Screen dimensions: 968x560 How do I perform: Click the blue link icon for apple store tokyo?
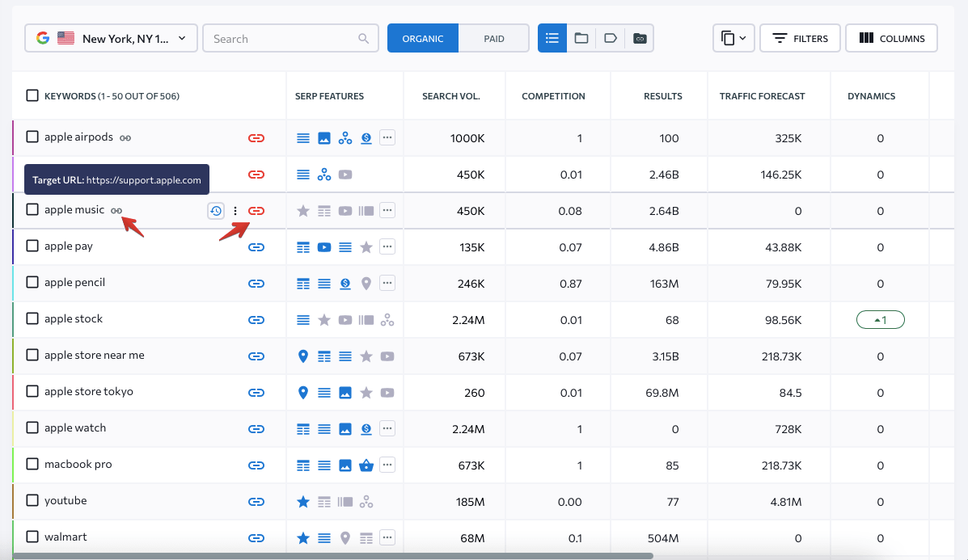256,393
